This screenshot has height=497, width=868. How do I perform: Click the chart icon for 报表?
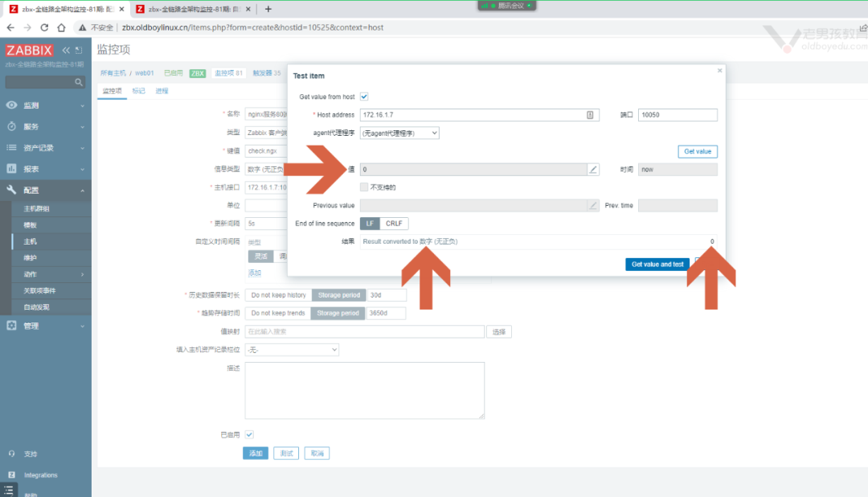tap(11, 168)
